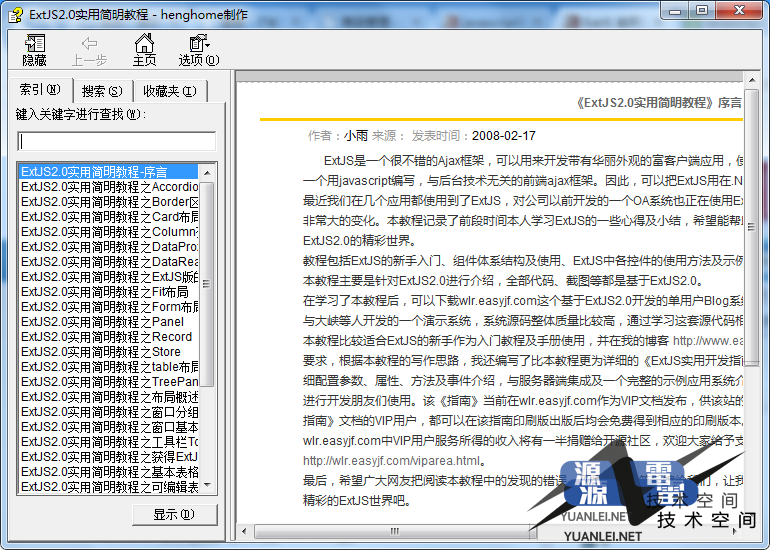
Task: Switch to the 索引 index tab
Action: pos(40,90)
